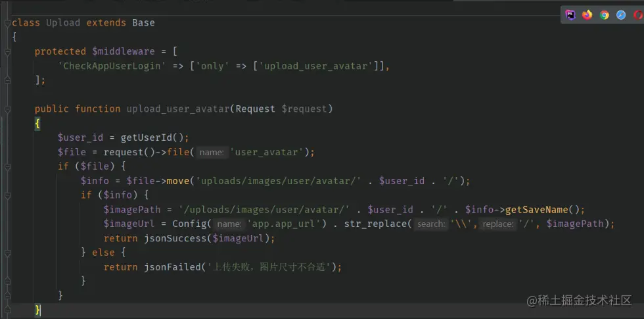Click the $request parameter in method signature
This screenshot has height=319, width=644.
pos(304,109)
